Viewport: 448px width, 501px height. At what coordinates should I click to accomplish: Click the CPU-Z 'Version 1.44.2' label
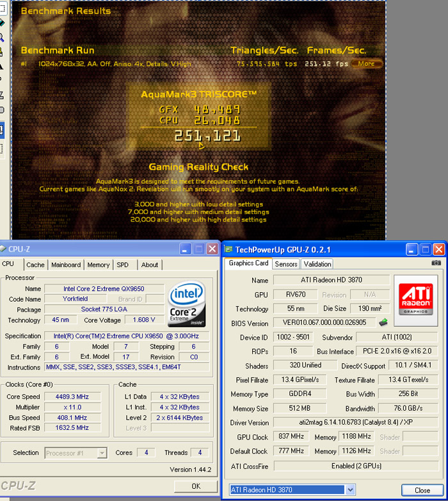[x=190, y=470]
